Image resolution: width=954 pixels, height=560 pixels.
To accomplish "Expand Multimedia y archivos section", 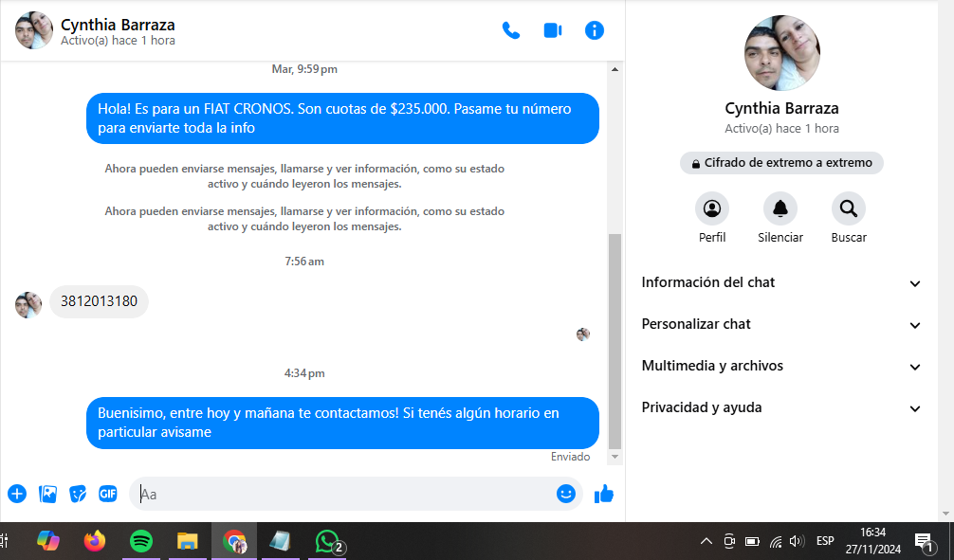I will tap(781, 366).
